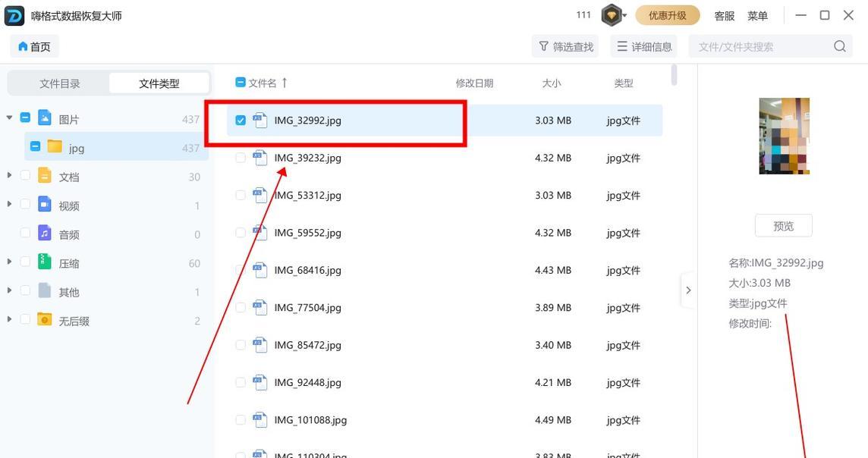Check the 文档 category checkbox
Viewport: 868px width, 458px height.
tap(26, 175)
